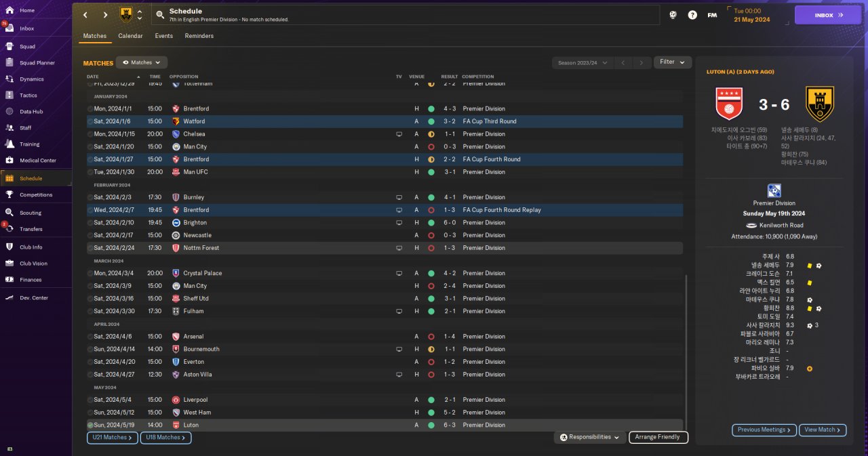
Task: Click the Brighton 6 - 0 match row
Action: coord(384,222)
